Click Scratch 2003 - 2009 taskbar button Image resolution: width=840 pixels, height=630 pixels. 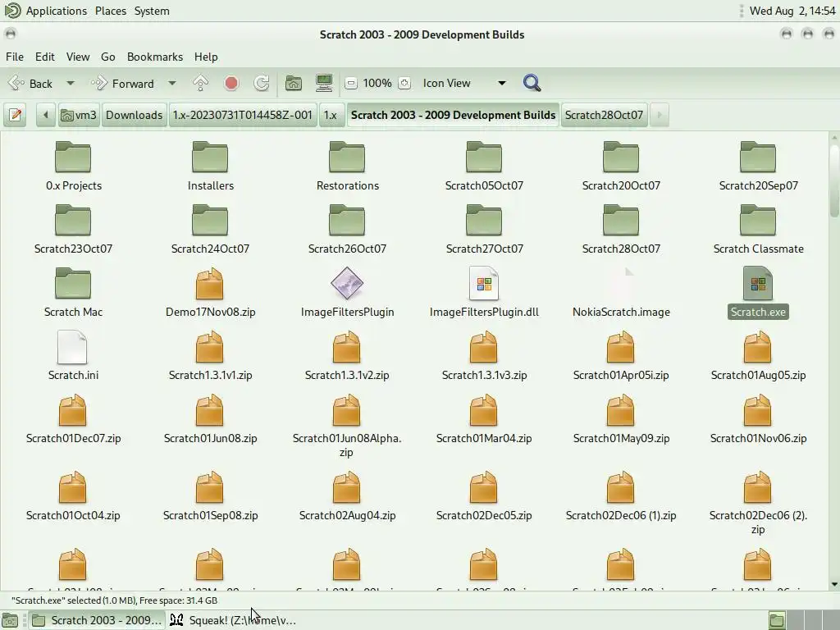click(x=97, y=620)
